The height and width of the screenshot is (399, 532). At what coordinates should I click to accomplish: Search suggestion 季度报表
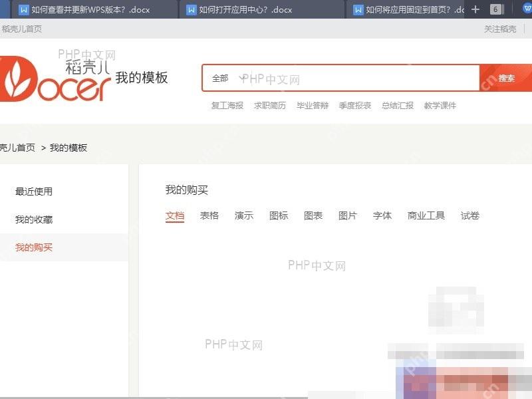click(x=355, y=106)
